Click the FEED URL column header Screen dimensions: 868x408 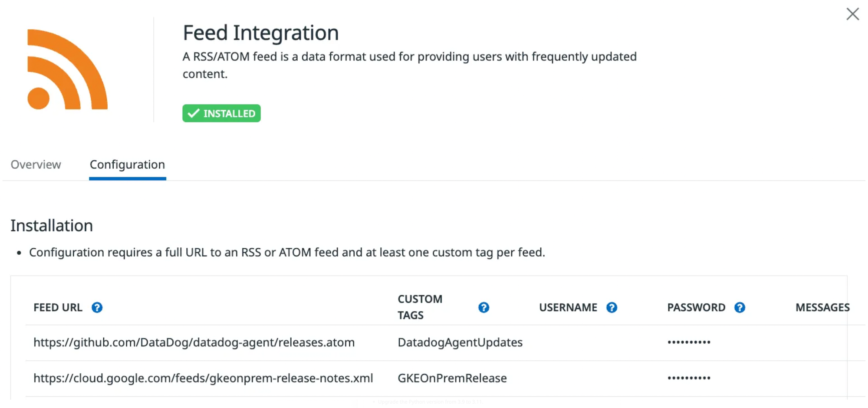pos(58,308)
